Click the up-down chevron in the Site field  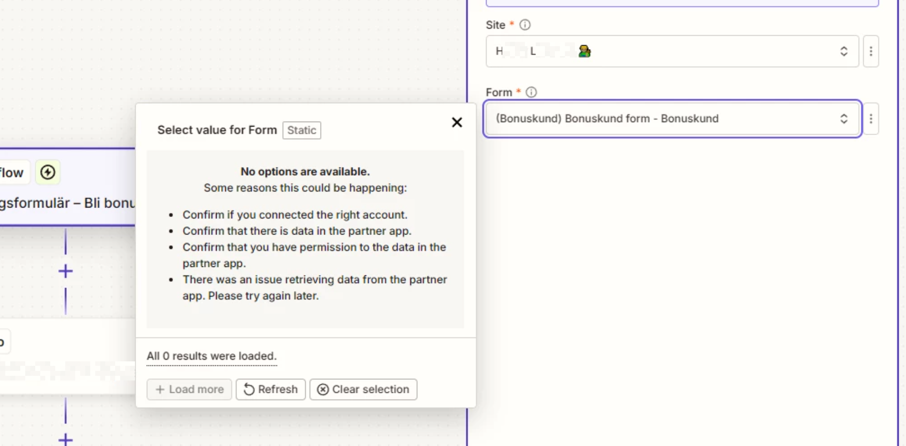point(843,51)
